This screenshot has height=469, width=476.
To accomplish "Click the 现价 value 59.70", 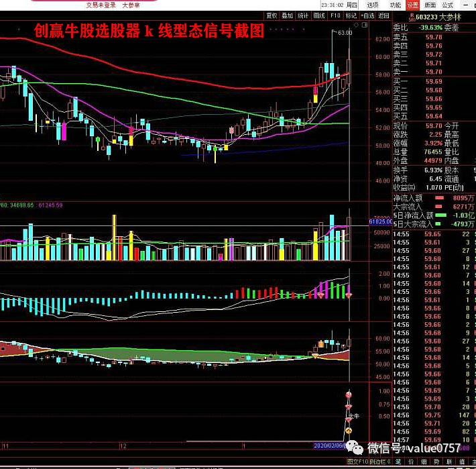I will coord(434,125).
